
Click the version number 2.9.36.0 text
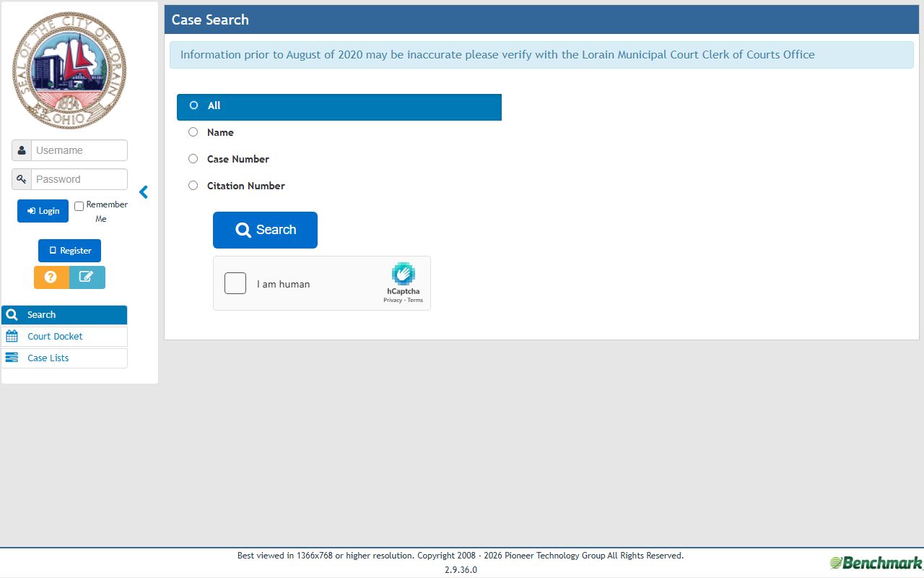(461, 570)
